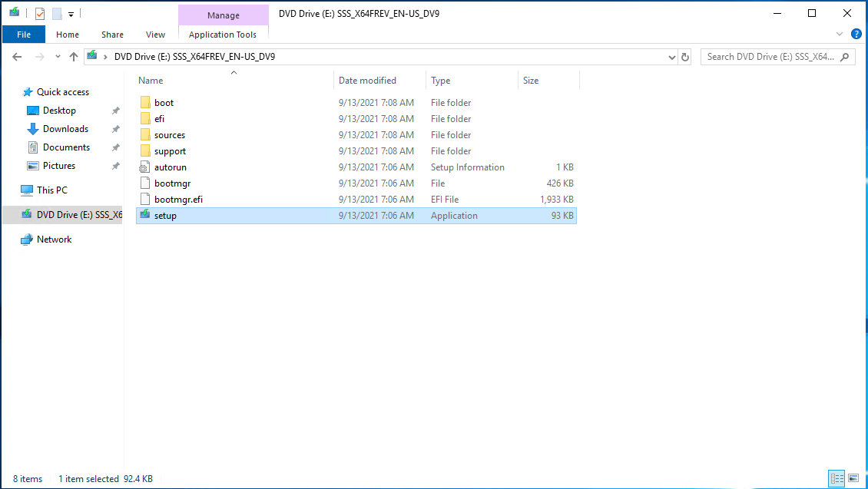Click the address bar breadcrumb chevron
Viewport: 868px width, 489px height.
(105, 57)
